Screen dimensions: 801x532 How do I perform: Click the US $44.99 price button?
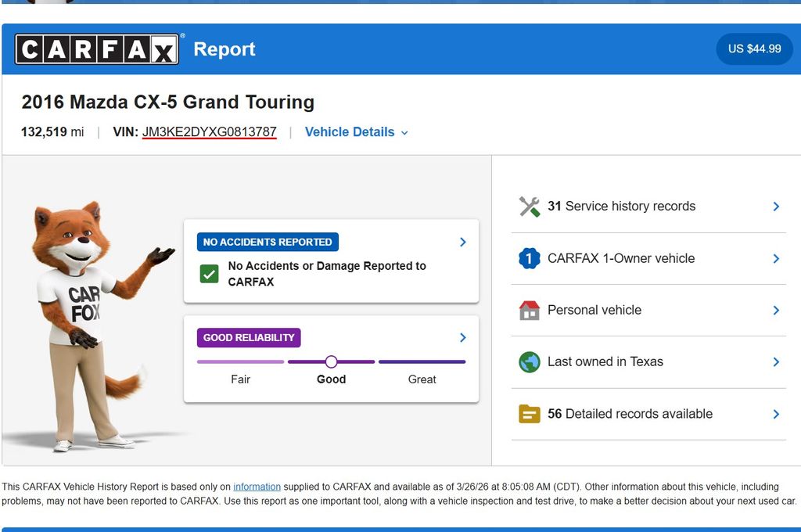tap(754, 49)
